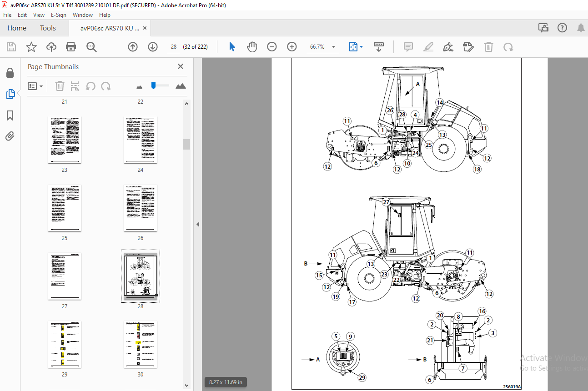This screenshot has width=588, height=391.
Task: Print the document with the printer icon
Action: click(71, 47)
